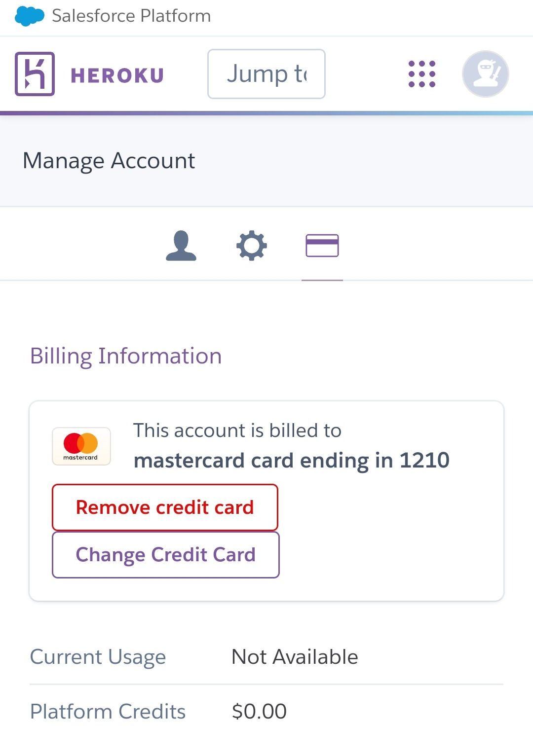Click the HEROKU wordmark
Viewport: 533px width, 756px height.
click(x=117, y=75)
